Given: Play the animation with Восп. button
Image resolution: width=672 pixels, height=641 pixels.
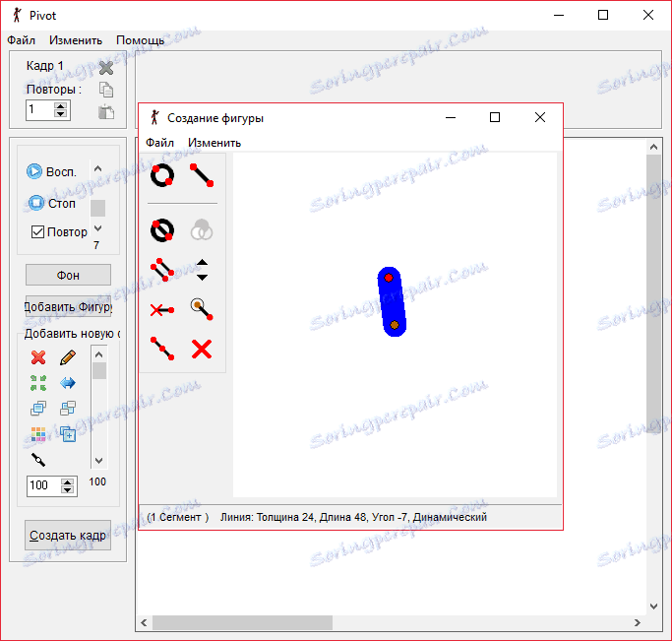Looking at the screenshot, I should pos(51,171).
